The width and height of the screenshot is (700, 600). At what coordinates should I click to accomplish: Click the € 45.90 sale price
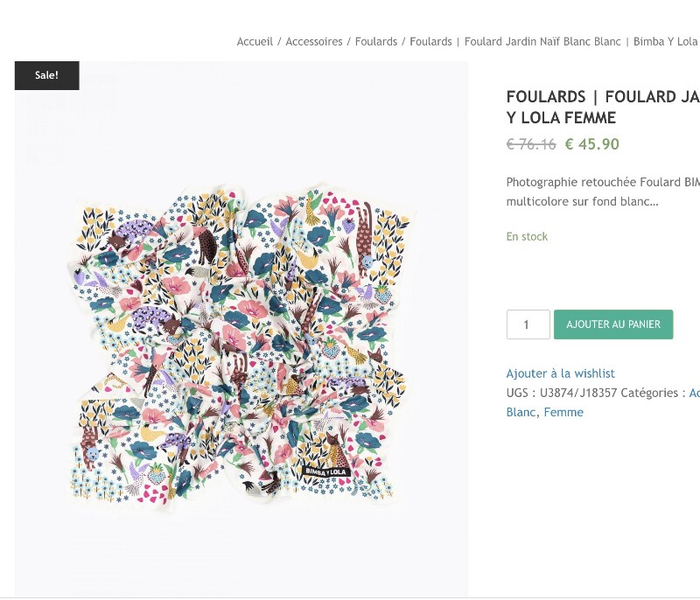pos(592,144)
